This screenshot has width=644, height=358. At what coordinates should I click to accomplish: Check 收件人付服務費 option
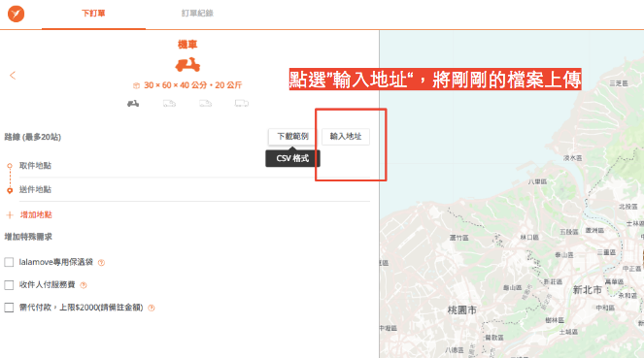click(9, 285)
